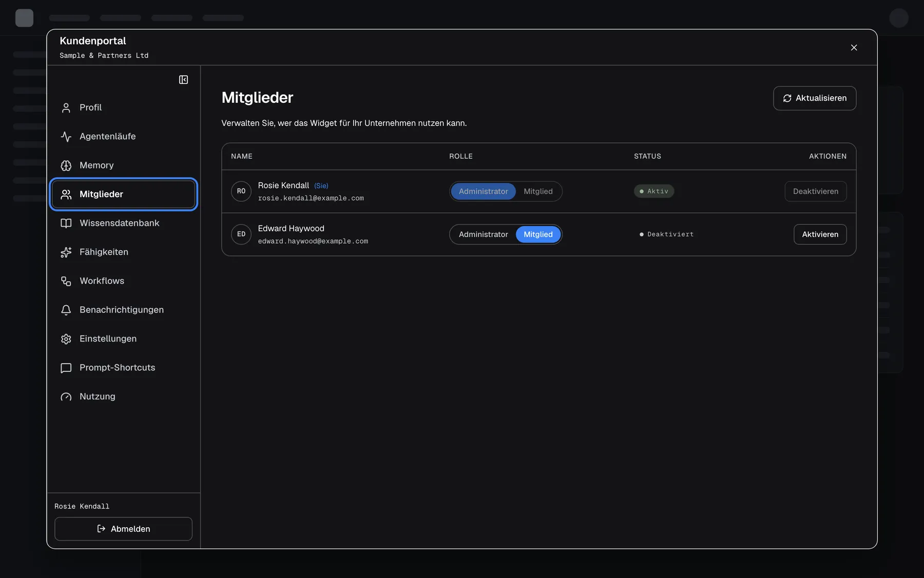Click the ED avatar for Edward Haywood
The width and height of the screenshot is (924, 578).
tap(241, 234)
